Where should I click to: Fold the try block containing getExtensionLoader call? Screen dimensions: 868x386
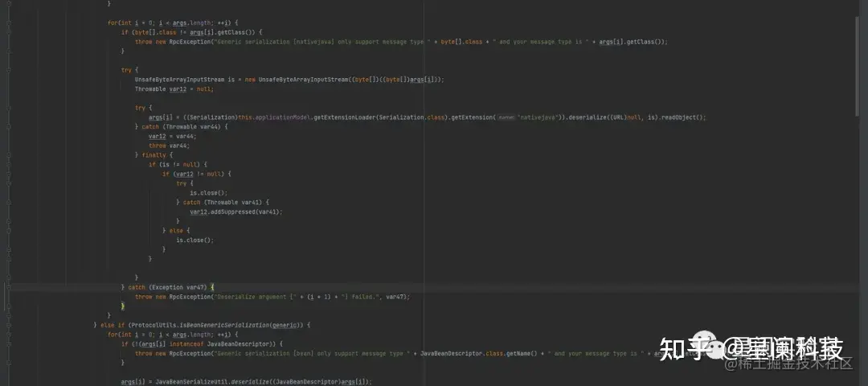[x=8, y=108]
